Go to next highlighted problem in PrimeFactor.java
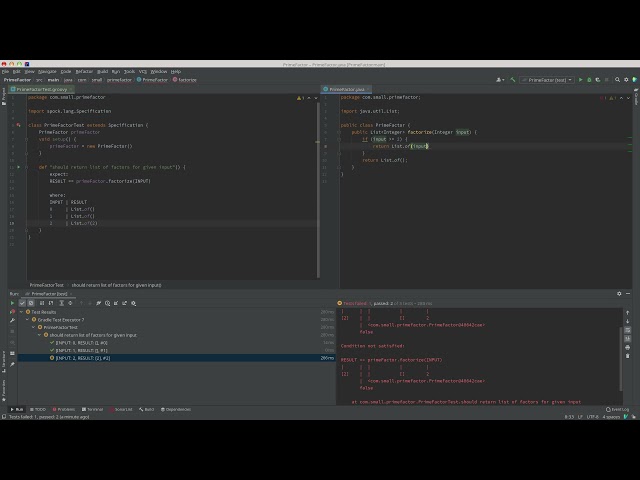 [628, 98]
